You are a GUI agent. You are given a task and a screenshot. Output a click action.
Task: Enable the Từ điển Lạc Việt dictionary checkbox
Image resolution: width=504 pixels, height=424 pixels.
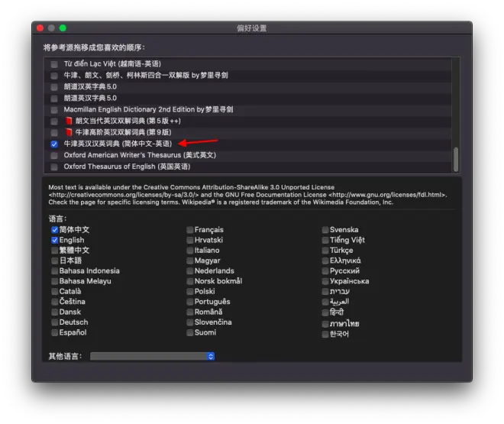(x=54, y=64)
